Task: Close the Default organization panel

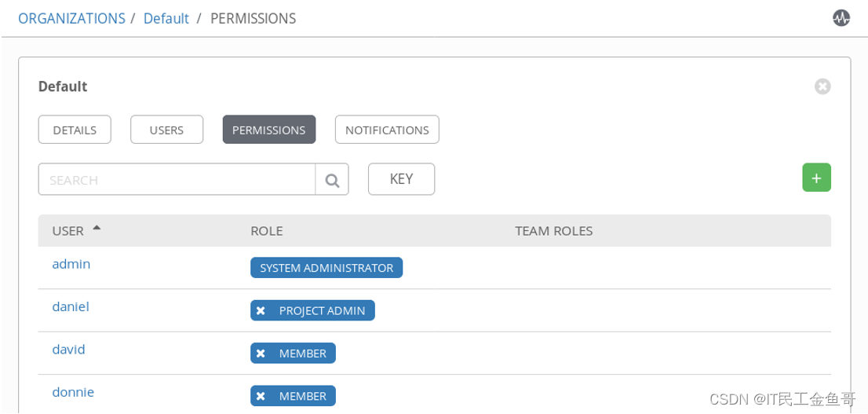Action: click(822, 86)
